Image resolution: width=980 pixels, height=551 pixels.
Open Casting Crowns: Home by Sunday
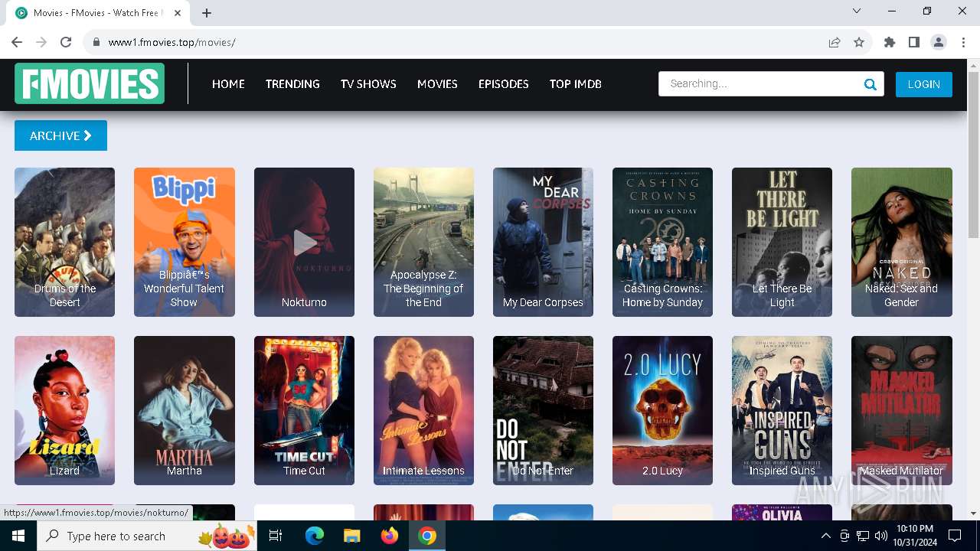pos(662,242)
